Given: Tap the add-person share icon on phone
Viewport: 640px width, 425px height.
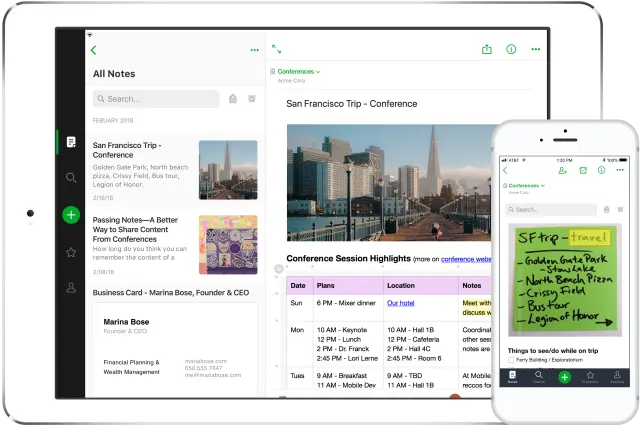Looking at the screenshot, I should [563, 171].
